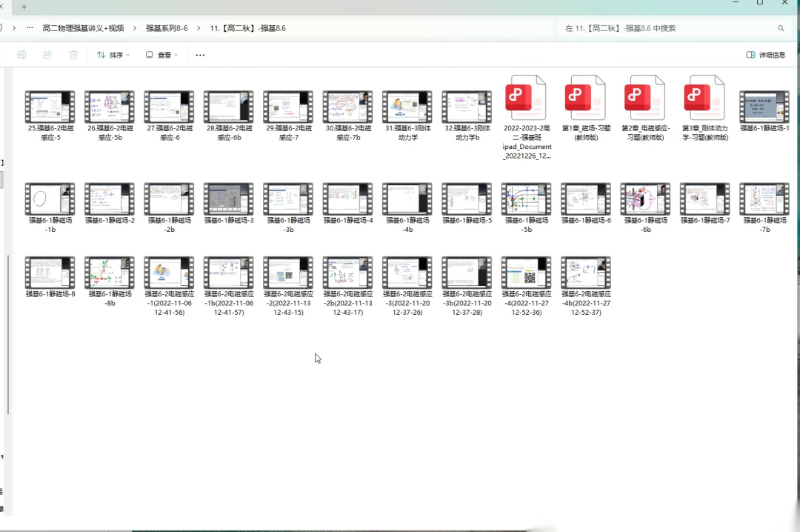
Task: Click the delete trash icon in toolbar
Action: [73, 55]
